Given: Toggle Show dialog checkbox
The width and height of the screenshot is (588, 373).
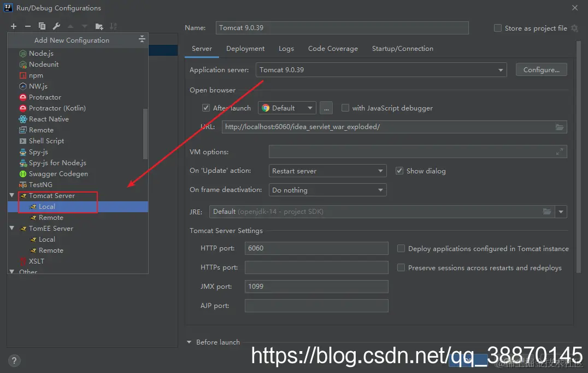Looking at the screenshot, I should point(399,171).
